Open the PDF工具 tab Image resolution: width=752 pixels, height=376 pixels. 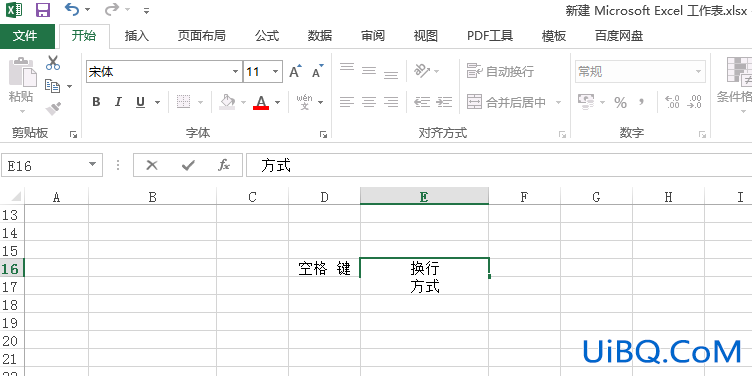click(x=490, y=35)
